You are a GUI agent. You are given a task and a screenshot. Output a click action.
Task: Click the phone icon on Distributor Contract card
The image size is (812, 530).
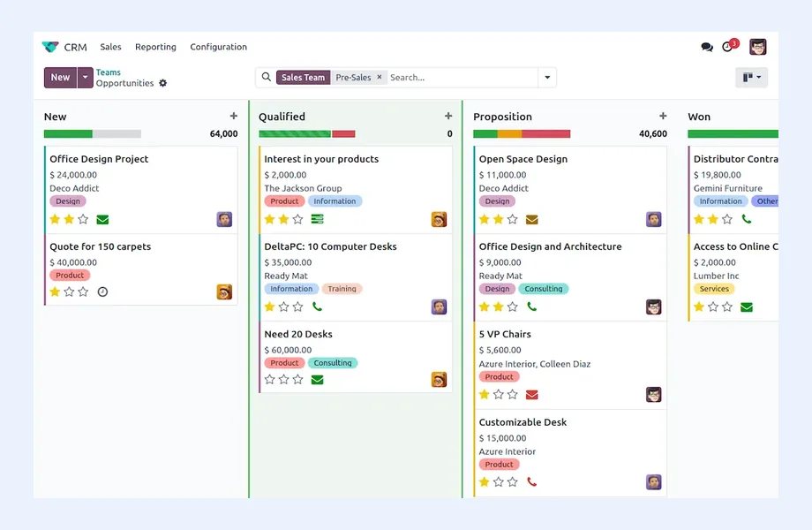tap(746, 219)
